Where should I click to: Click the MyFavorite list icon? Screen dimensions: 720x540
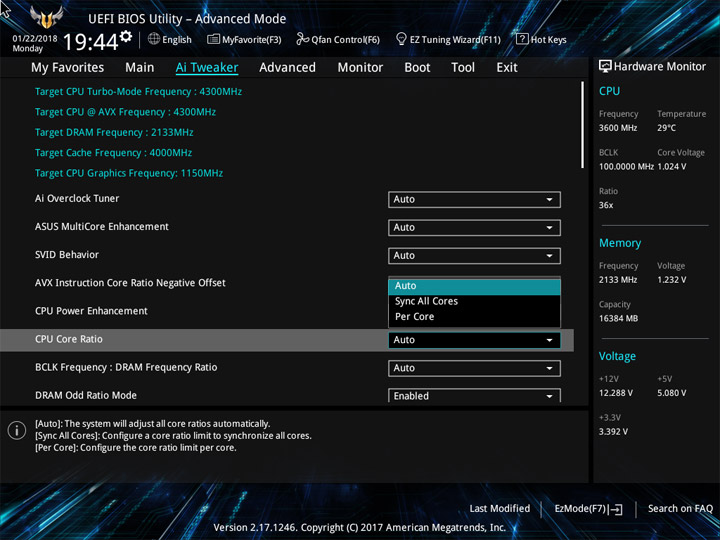click(x=214, y=39)
